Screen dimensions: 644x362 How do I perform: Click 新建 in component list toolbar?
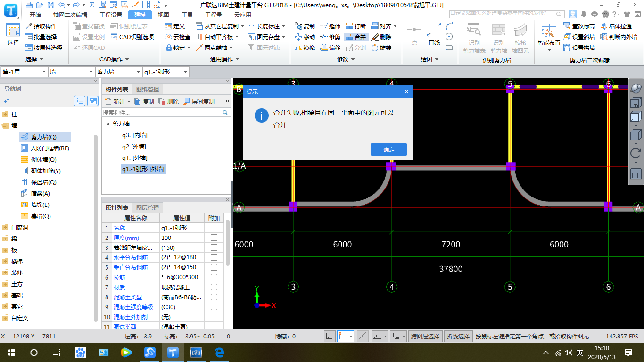point(116,101)
